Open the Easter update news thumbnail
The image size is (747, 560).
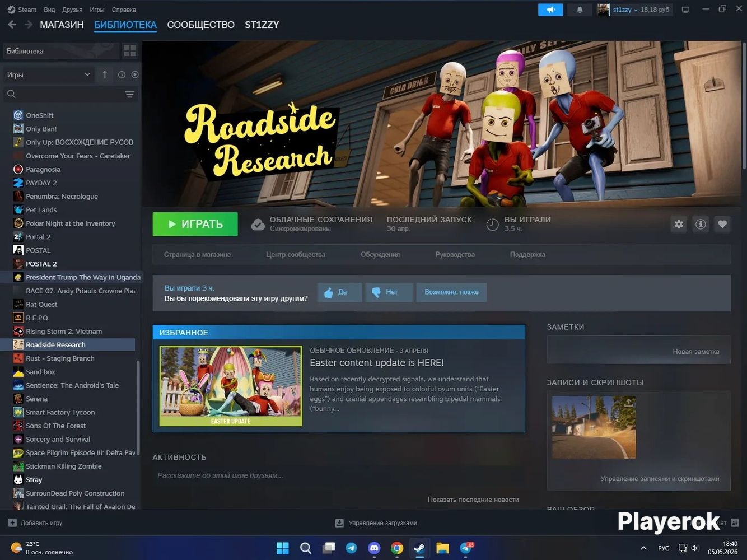click(231, 386)
